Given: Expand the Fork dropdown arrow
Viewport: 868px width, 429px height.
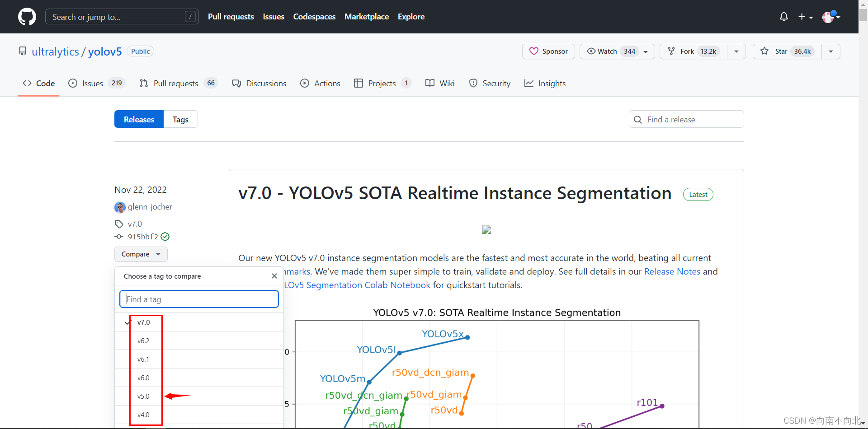Looking at the screenshot, I should click(x=736, y=51).
